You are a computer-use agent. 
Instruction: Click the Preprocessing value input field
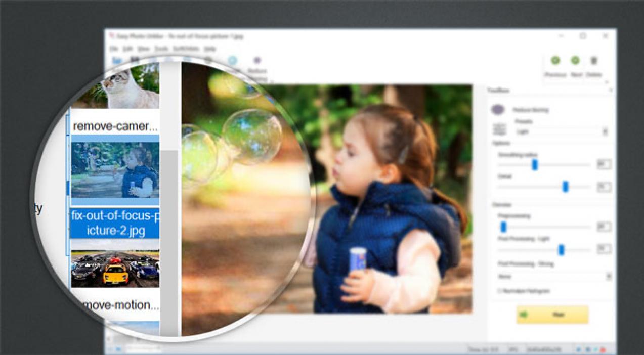coord(603,227)
